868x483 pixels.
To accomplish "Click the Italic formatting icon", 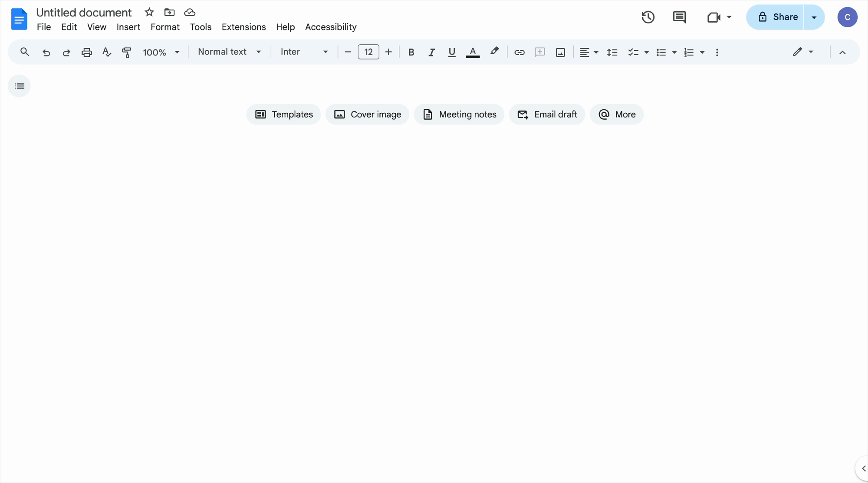I will [431, 52].
